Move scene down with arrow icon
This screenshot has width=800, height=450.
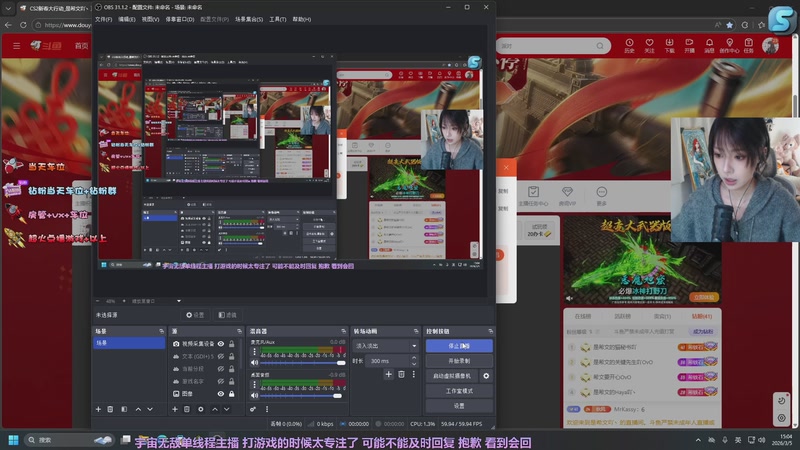[150, 409]
